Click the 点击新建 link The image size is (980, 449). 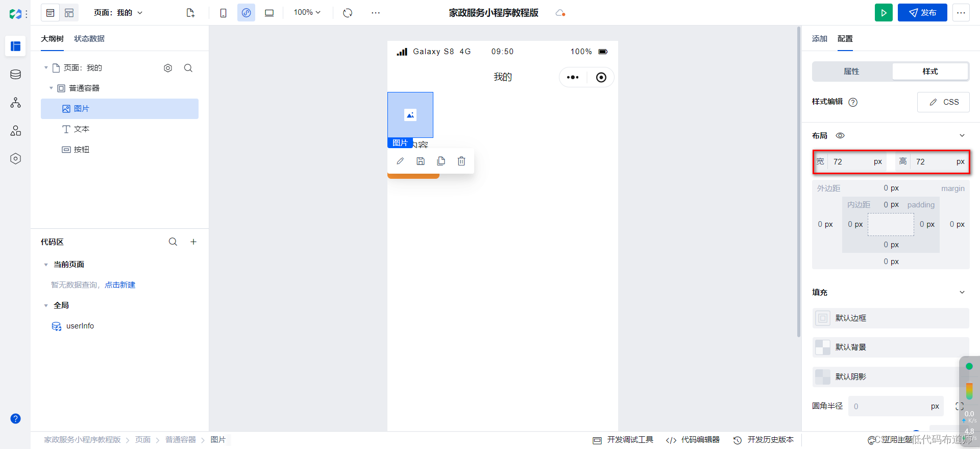(120, 285)
